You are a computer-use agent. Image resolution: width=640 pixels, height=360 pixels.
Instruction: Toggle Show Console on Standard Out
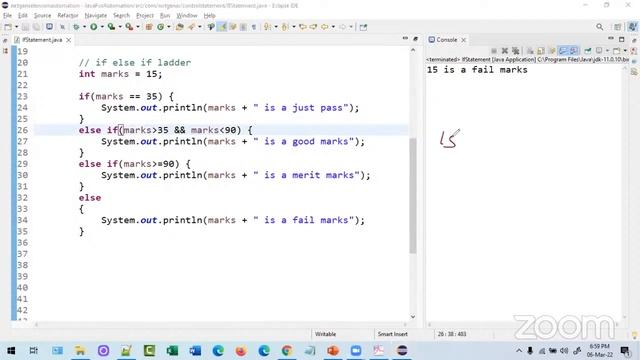(564, 51)
